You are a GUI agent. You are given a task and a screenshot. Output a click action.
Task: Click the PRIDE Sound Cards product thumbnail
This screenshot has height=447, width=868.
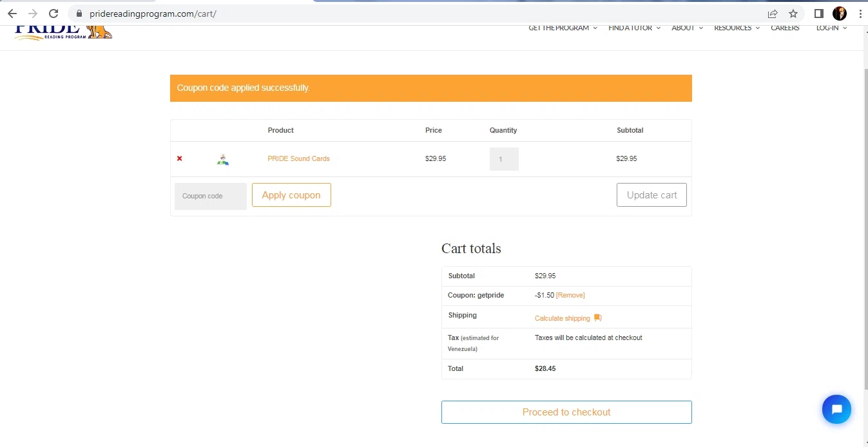point(223,159)
